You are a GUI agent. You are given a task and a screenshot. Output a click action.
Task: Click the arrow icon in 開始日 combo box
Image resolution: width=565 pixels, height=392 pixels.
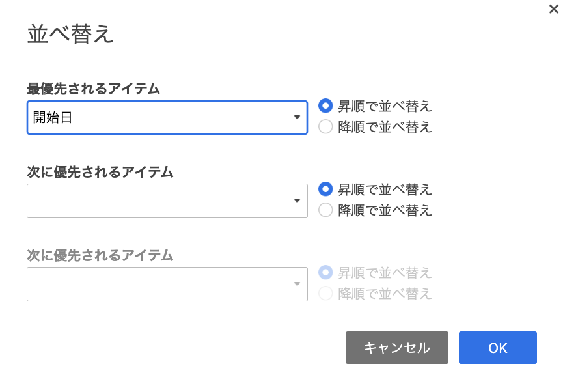297,117
